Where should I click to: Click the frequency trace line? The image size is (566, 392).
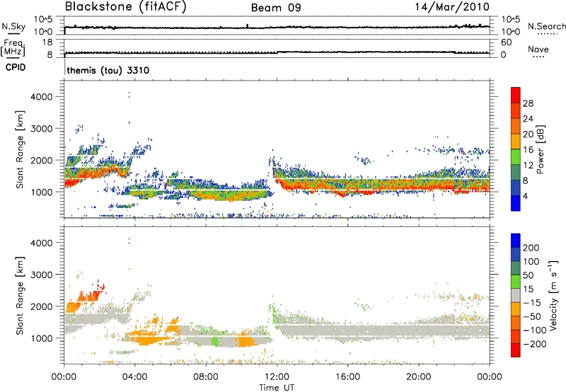pos(277,52)
